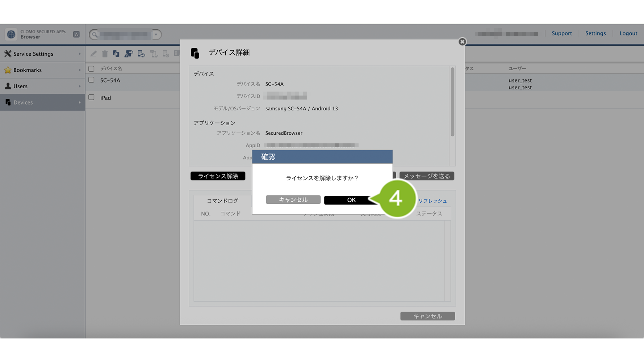Click the app switcher icon beside Browser title
The image size is (644, 362).
point(76,34)
